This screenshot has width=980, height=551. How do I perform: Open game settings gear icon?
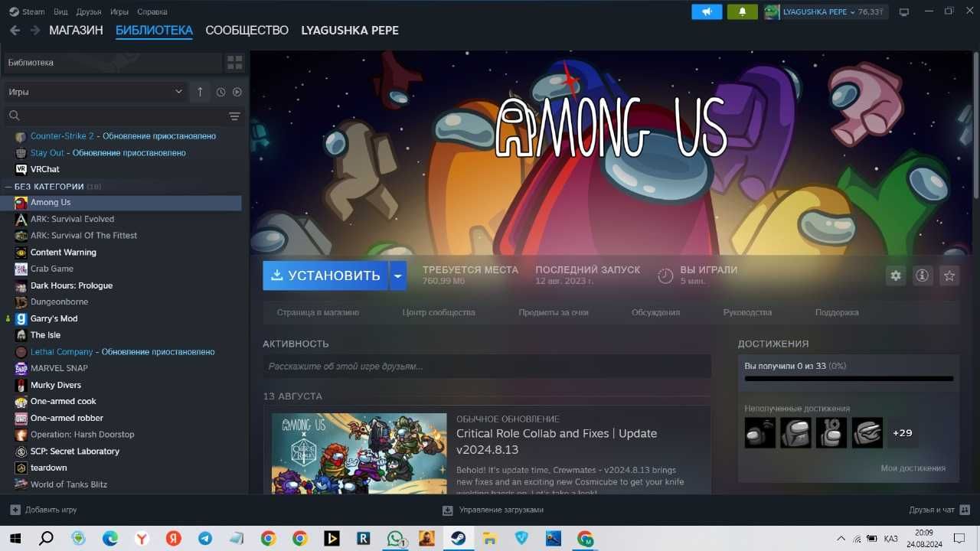(x=895, y=275)
